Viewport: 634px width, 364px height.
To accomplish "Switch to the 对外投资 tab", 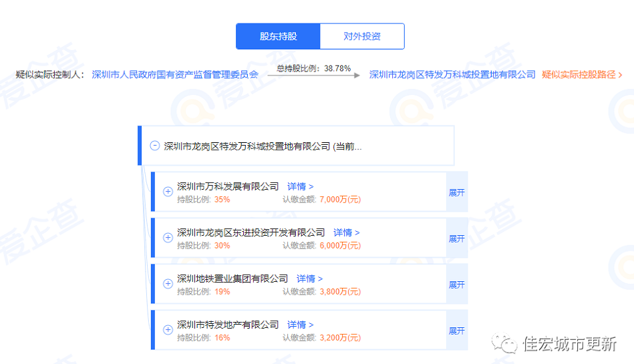I will (x=362, y=36).
